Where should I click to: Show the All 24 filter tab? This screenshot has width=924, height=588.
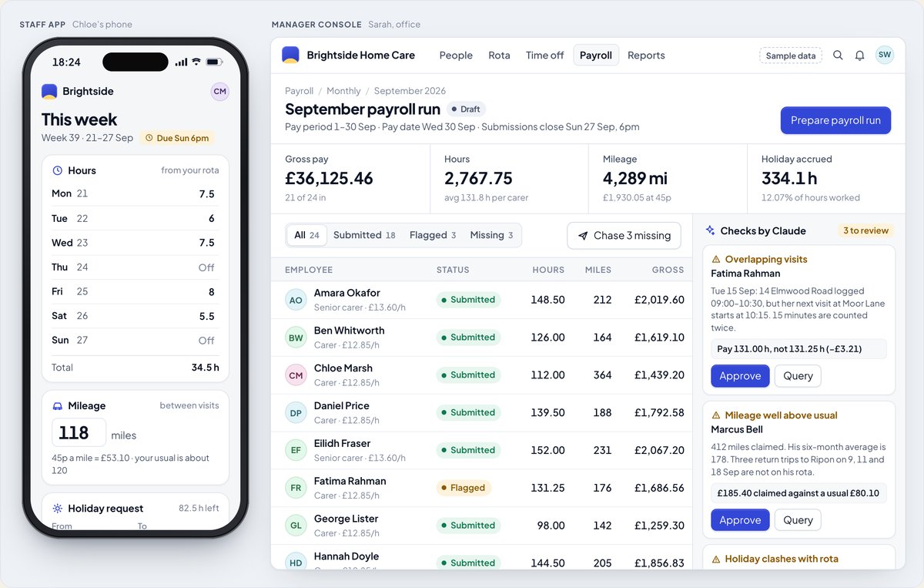click(306, 235)
